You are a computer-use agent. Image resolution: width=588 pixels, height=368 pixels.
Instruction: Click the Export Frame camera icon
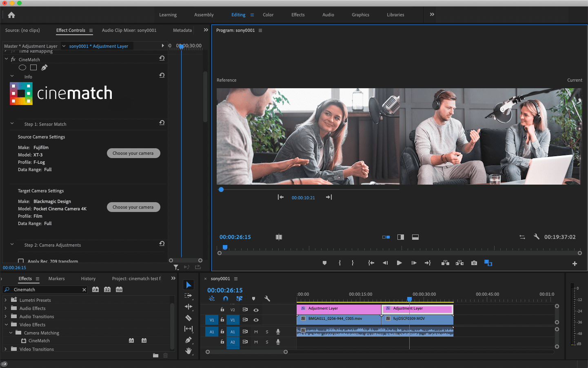[474, 263]
